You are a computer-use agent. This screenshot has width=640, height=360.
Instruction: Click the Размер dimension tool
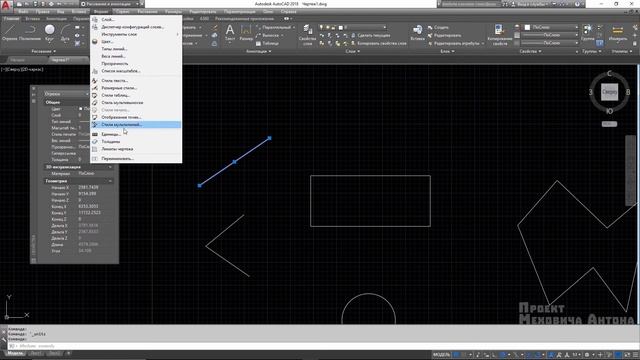246,32
